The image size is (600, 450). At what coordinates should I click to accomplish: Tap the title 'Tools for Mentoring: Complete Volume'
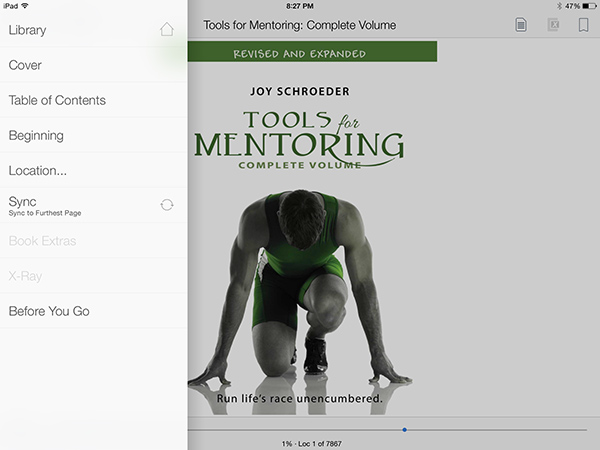(x=300, y=25)
